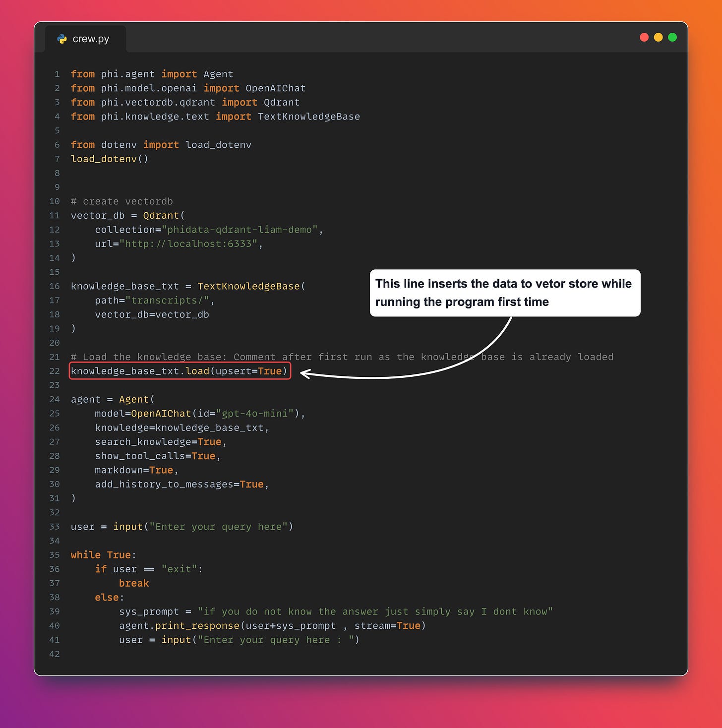The width and height of the screenshot is (722, 728).
Task: Click the Python file icon on crew.py tab
Action: (x=62, y=39)
